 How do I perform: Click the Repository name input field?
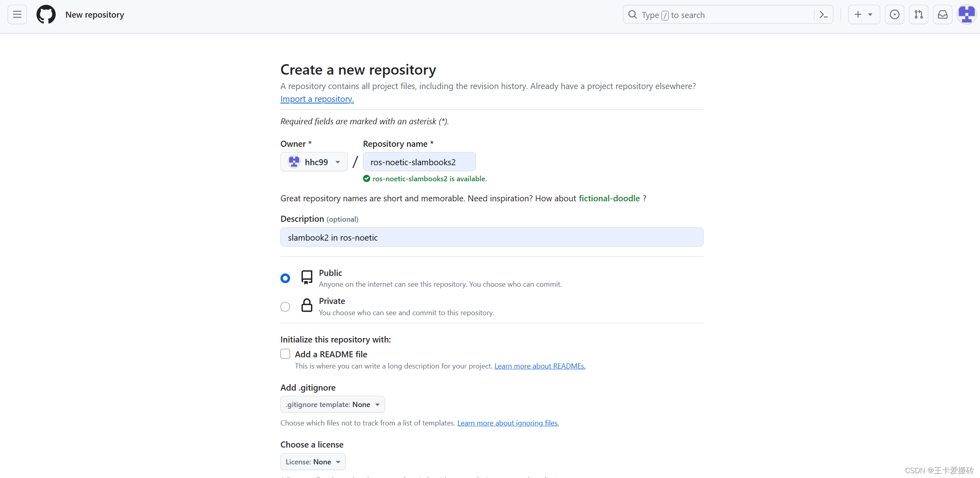[x=419, y=162]
